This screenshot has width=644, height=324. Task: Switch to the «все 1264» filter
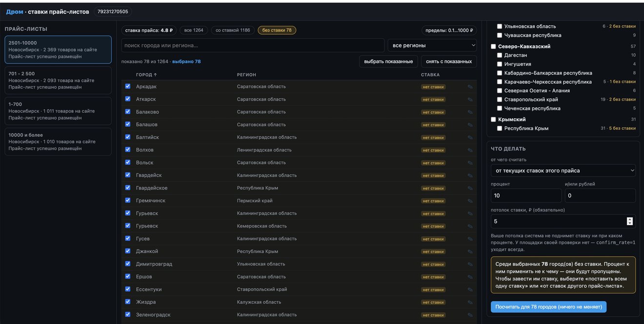coord(194,30)
